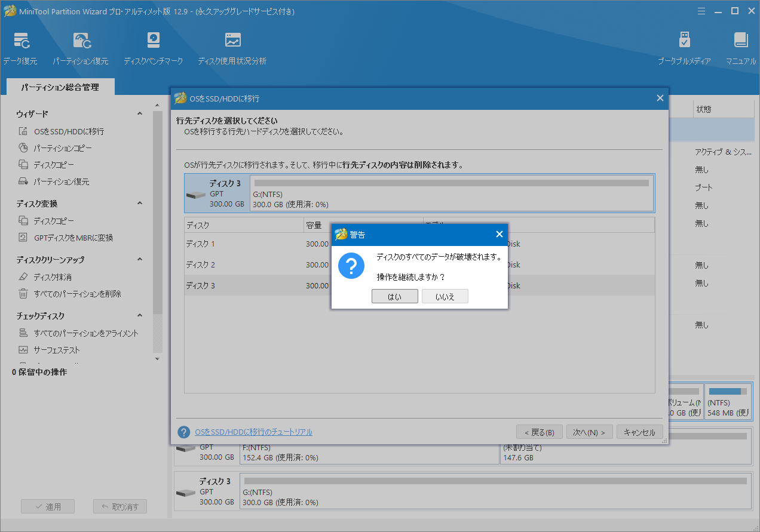Click ディスク 3 drive icon in bottom disk map
Screen dimensions: 760x532
pos(186,493)
